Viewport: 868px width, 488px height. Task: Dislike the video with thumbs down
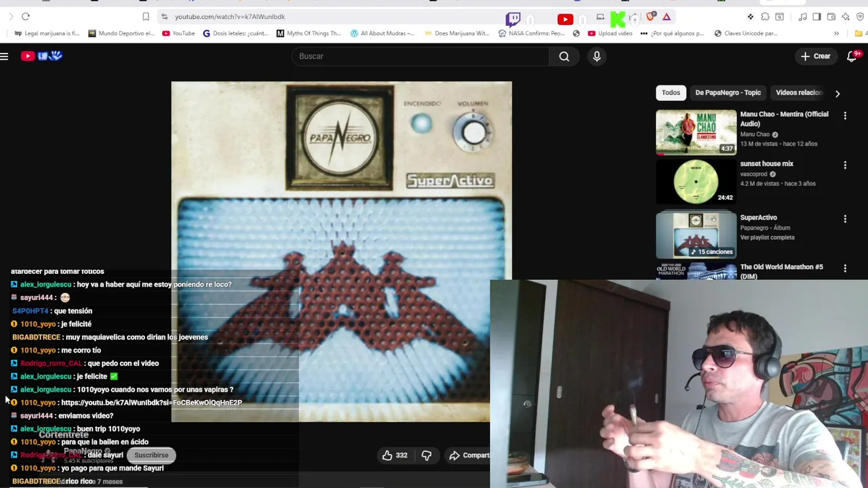pyautogui.click(x=427, y=455)
